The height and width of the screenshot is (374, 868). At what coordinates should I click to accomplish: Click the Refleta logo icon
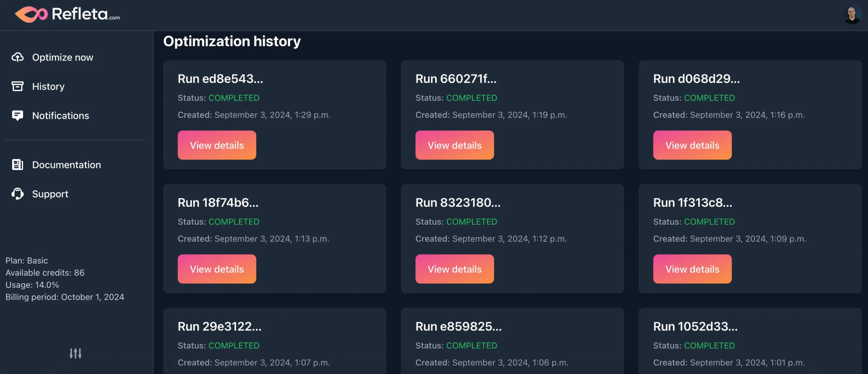(x=32, y=14)
